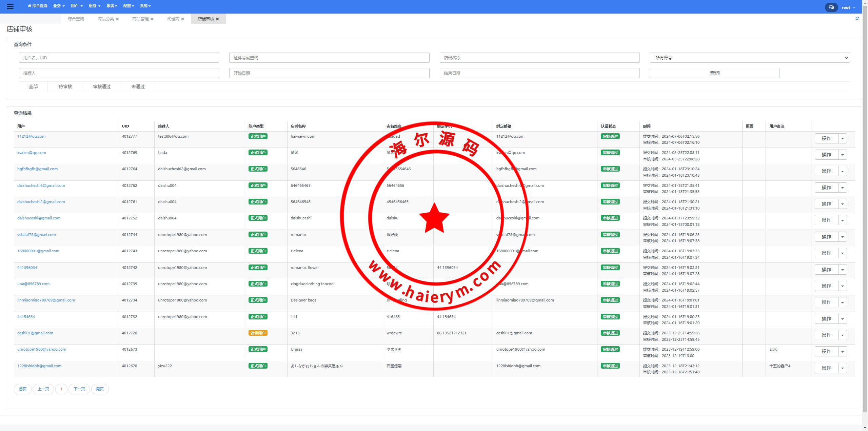Close the 代理商 tab
The width and height of the screenshot is (868, 431).
[x=183, y=19]
